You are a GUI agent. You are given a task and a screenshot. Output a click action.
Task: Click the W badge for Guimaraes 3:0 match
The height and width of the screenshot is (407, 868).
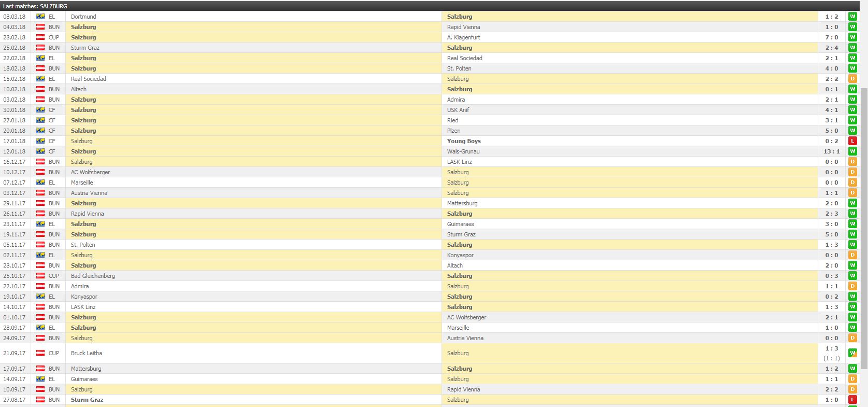[852, 224]
